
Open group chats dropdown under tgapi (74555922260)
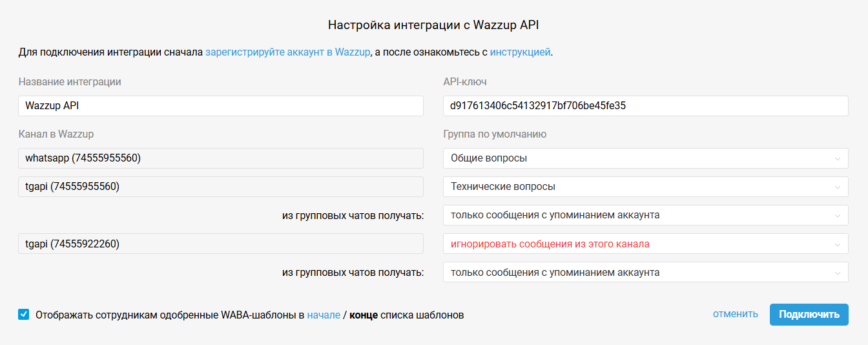click(x=646, y=272)
